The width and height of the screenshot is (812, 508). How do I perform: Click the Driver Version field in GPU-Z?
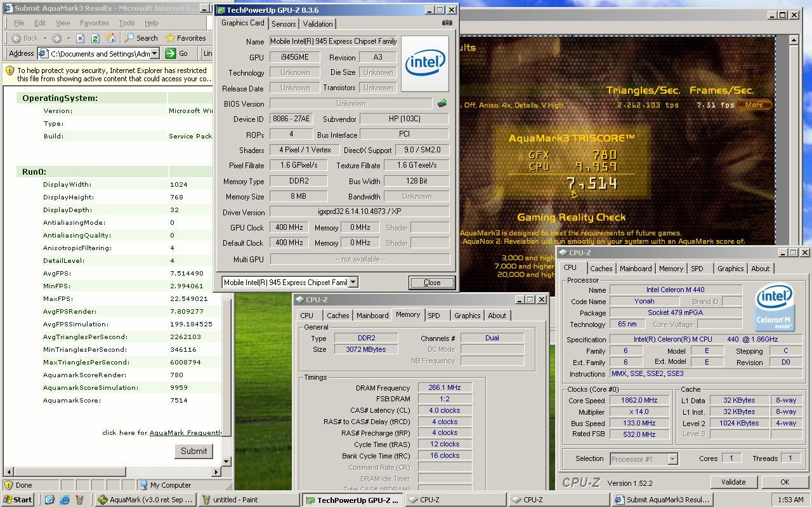[x=359, y=212]
